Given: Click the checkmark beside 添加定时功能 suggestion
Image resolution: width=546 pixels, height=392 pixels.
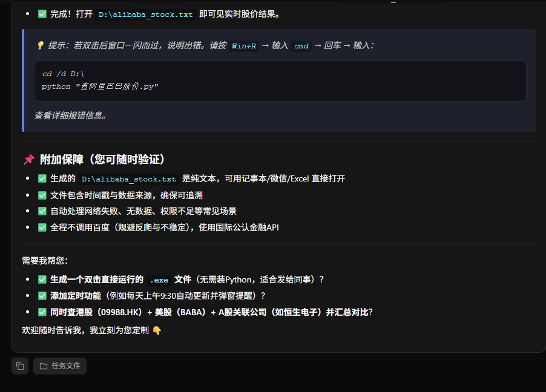Looking at the screenshot, I should coord(42,296).
